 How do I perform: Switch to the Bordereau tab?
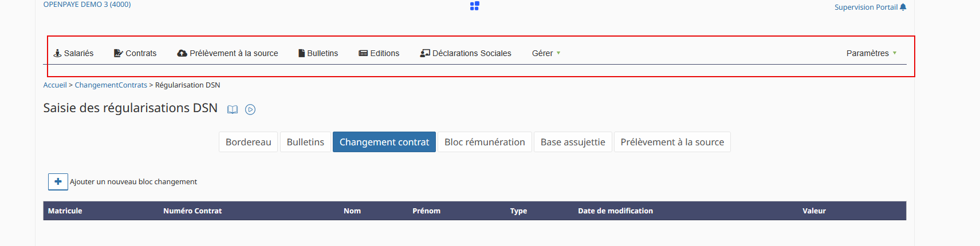pos(249,142)
